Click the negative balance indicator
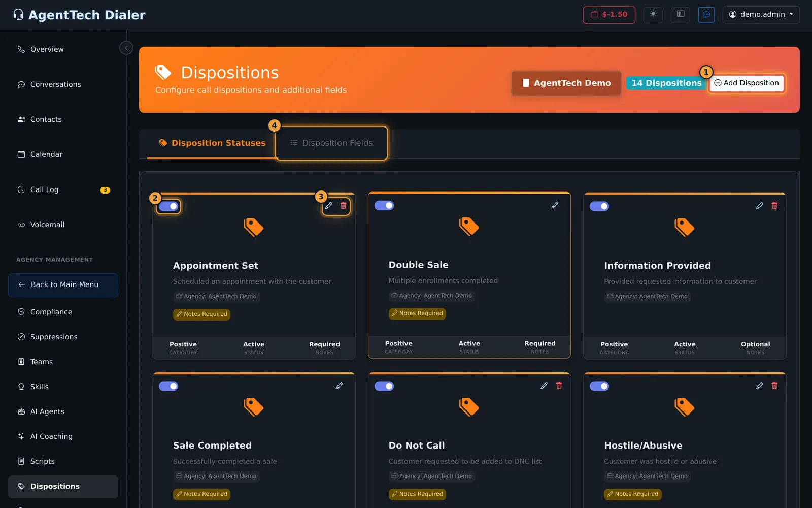Viewport: 812px width, 508px height. 609,15
